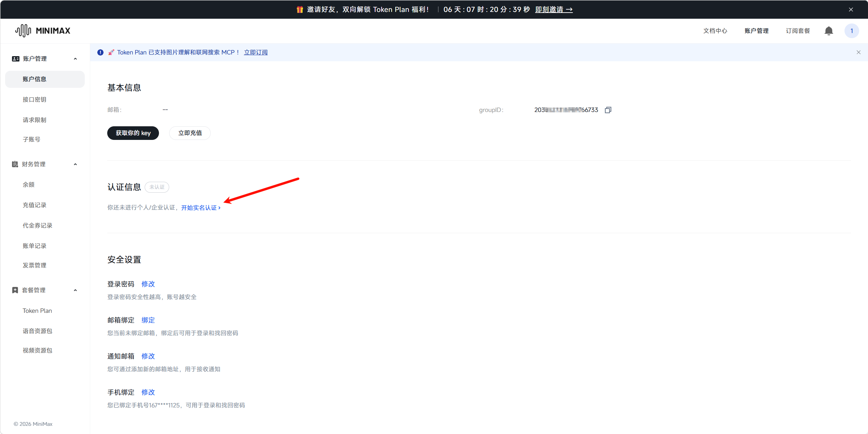The height and width of the screenshot is (434, 868).
Task: Click the 邮箱 placeholder value "--"
Action: 165,110
